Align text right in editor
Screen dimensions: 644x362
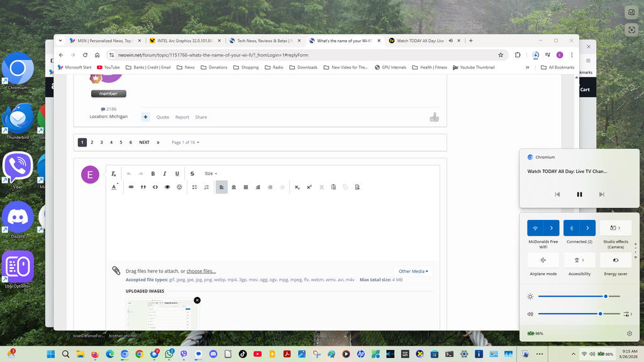(258, 187)
